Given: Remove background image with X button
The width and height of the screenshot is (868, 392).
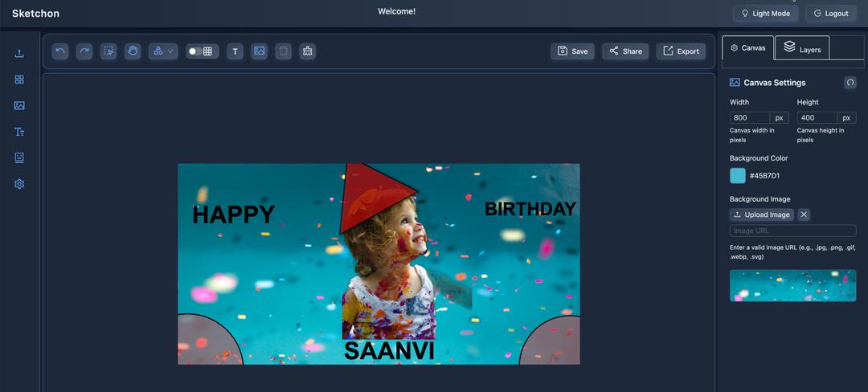Looking at the screenshot, I should (804, 214).
